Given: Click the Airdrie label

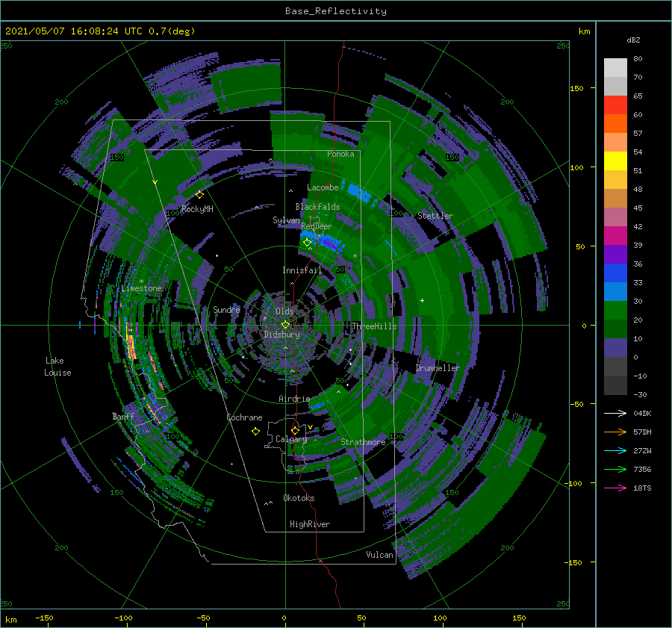Looking at the screenshot, I should click(294, 399).
